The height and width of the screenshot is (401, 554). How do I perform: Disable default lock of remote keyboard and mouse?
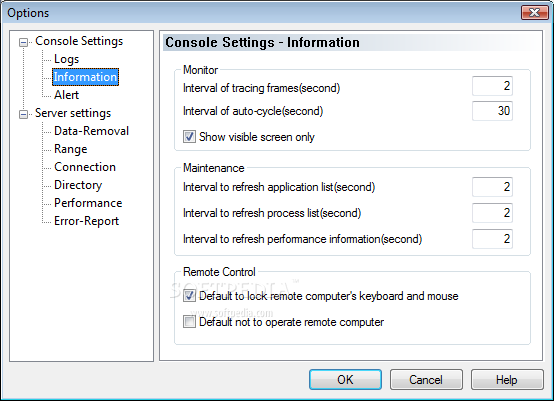point(189,296)
